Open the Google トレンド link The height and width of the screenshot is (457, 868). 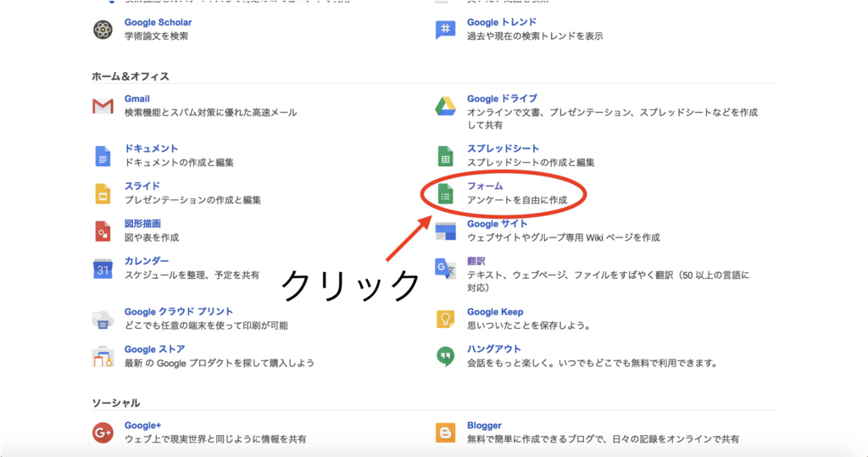(x=502, y=22)
